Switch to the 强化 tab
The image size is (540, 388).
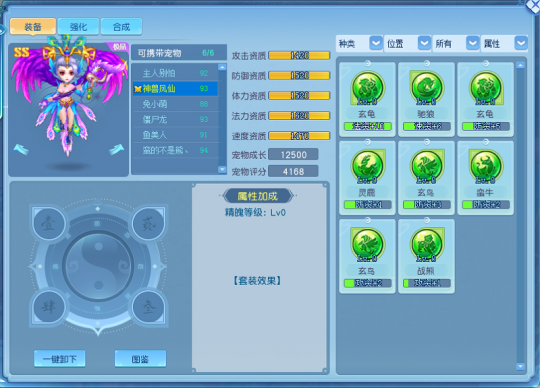(x=79, y=27)
